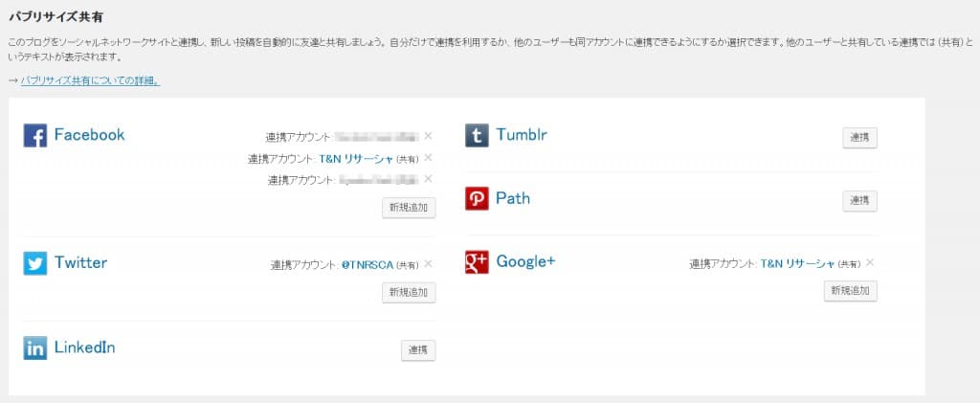Screen dimensions: 980x403
Task: Remove the @TNRSCA Twitter connection
Action: coord(428,263)
